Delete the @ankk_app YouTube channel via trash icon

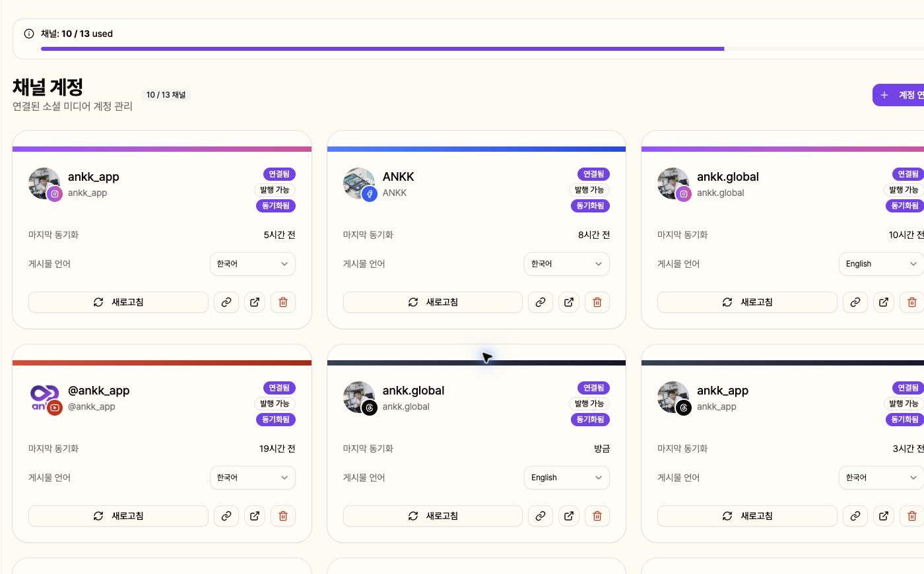[283, 516]
